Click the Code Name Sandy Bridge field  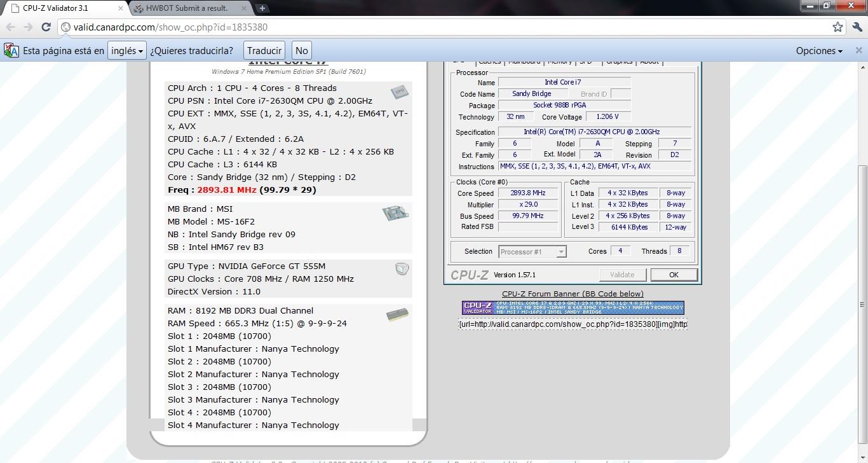point(532,94)
